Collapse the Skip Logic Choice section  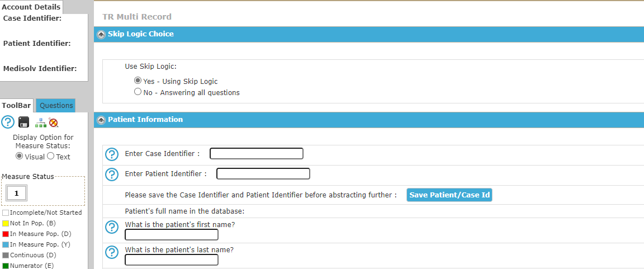101,35
